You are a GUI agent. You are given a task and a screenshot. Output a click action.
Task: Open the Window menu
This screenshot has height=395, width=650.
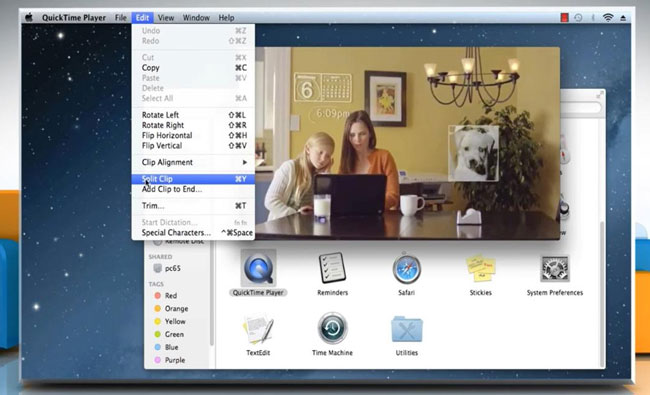click(x=196, y=17)
